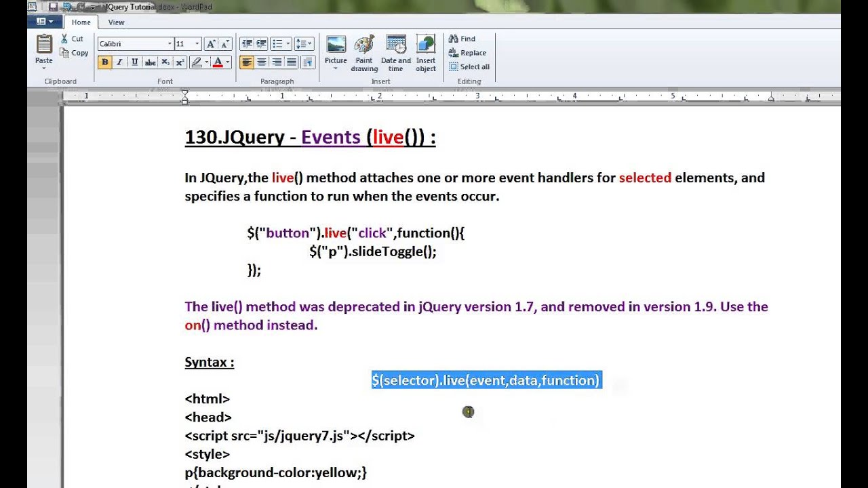This screenshot has height=488, width=868.
Task: Shrink the font size
Action: pos(225,43)
